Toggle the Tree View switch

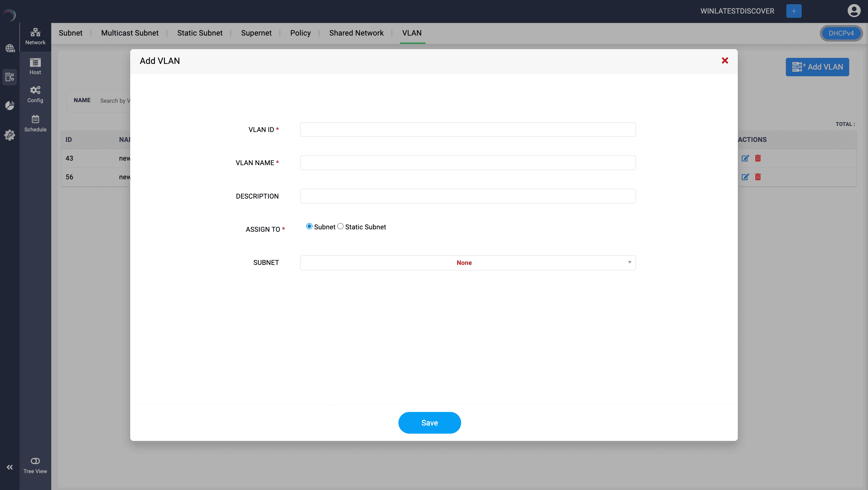click(35, 461)
